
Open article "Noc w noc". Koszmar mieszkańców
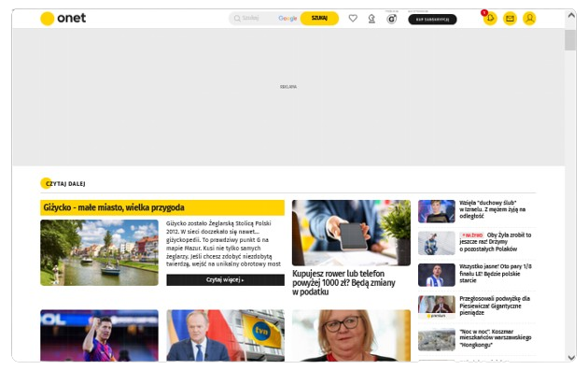coord(496,338)
